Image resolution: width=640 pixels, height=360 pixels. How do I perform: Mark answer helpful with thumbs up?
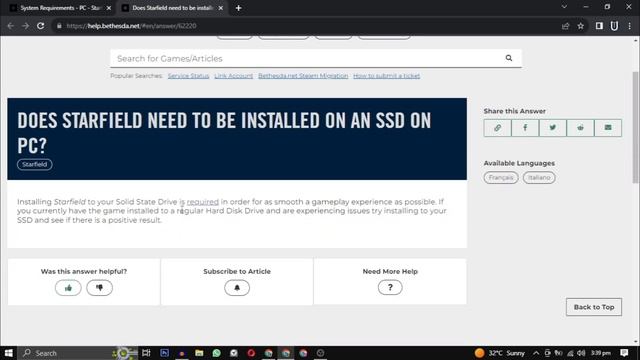[x=68, y=288]
